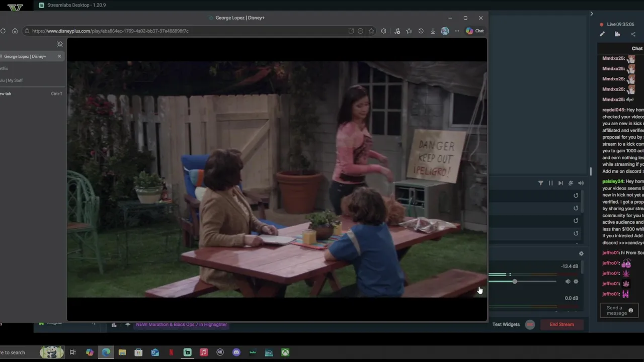
Task: Close the George Lopez | Disney+ tab
Action: coord(59,56)
